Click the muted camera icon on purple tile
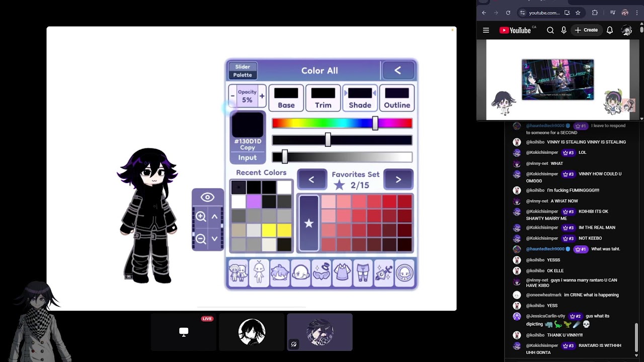The width and height of the screenshot is (644, 362). click(294, 344)
